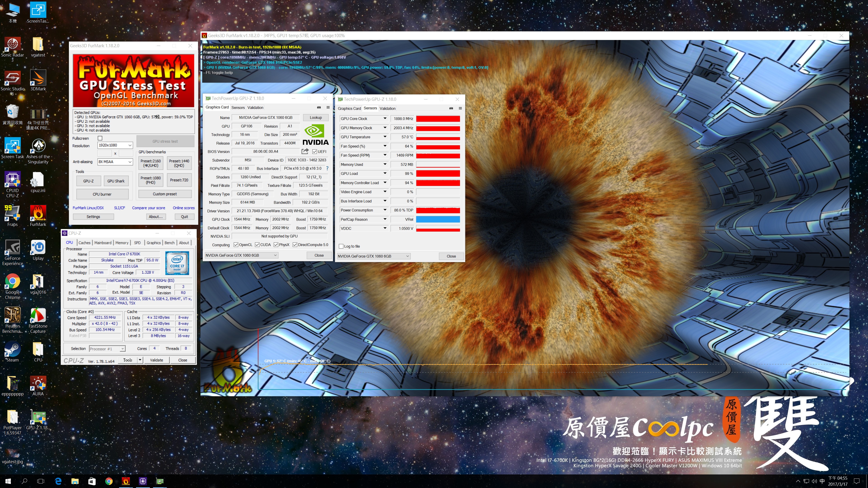Click the camera icon in GPU-Z Sensors window
Image resolution: width=868 pixels, height=488 pixels.
[x=451, y=108]
